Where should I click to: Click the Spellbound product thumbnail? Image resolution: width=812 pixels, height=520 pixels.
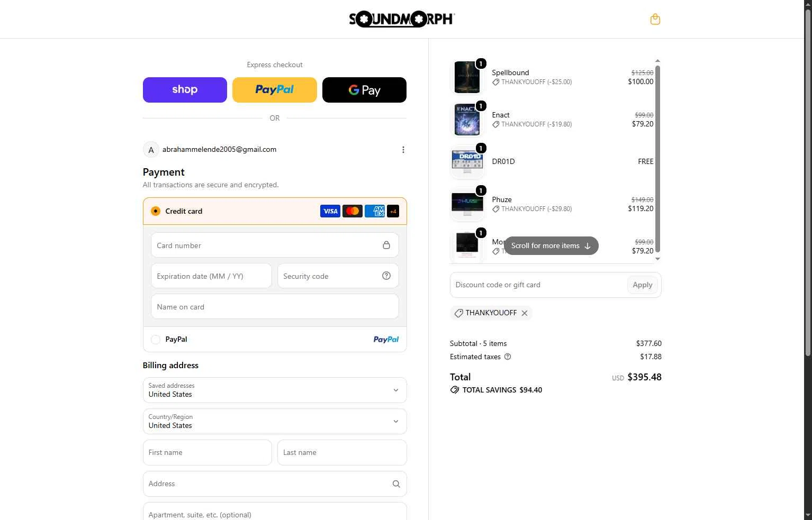(x=467, y=77)
